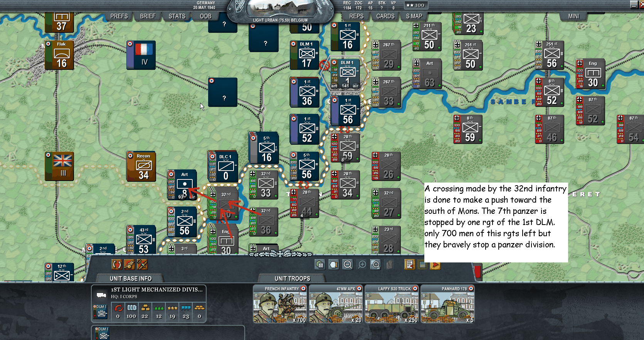Open the CARDS menu

click(x=385, y=16)
